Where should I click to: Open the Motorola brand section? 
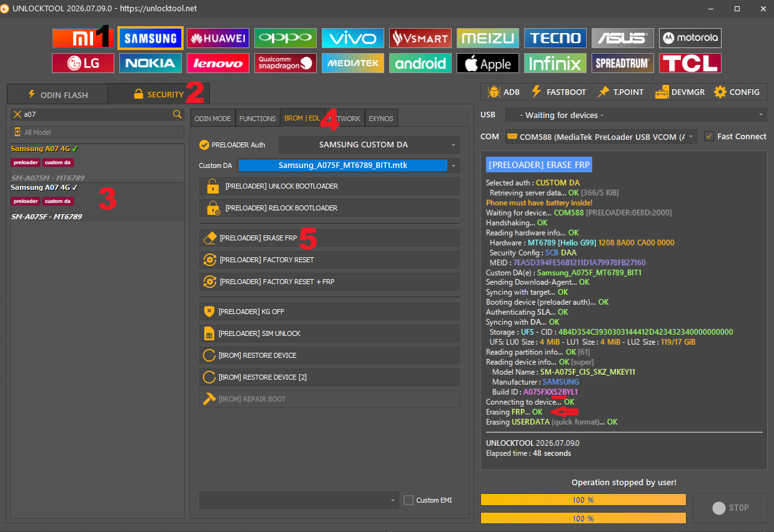tap(690, 38)
